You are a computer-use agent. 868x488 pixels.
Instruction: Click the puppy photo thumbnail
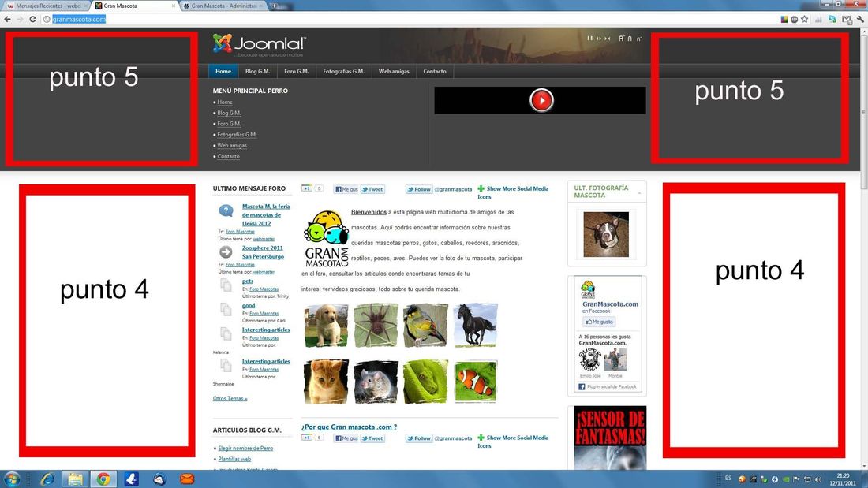pos(326,326)
